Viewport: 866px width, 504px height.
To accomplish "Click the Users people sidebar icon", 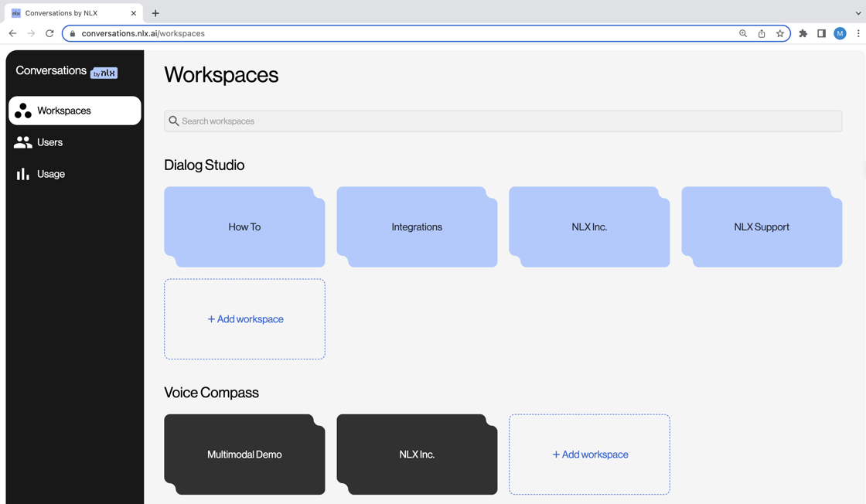I will 22,142.
